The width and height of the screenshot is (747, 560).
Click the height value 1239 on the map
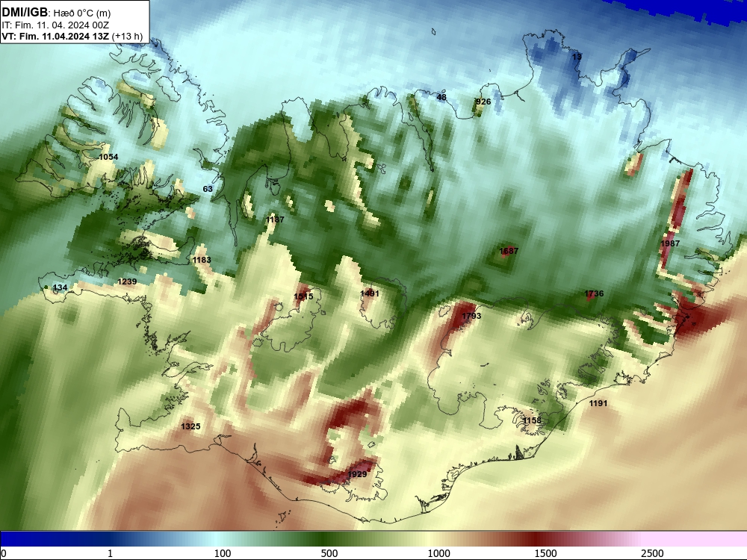click(127, 281)
